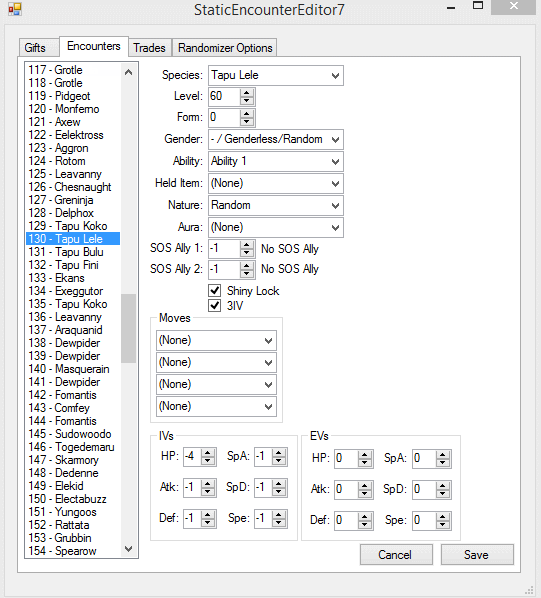Close the StaticEncounterEditor7 window
The image size is (541, 598).
[x=514, y=6]
